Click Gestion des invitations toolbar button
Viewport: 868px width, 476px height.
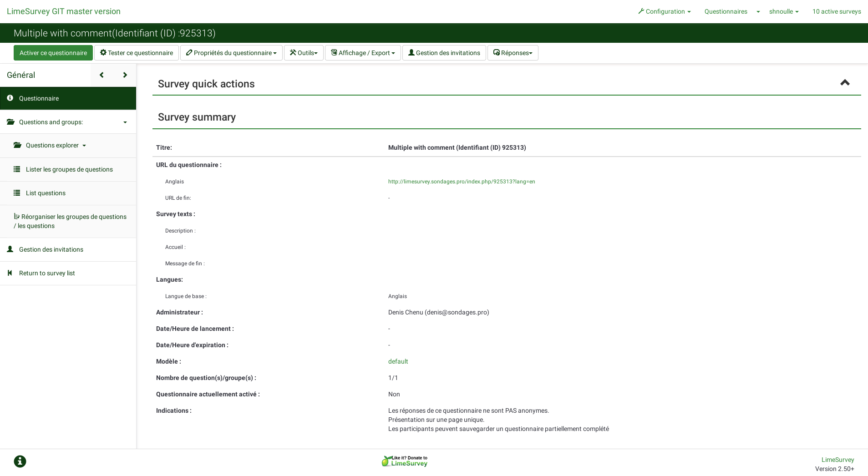coord(444,53)
